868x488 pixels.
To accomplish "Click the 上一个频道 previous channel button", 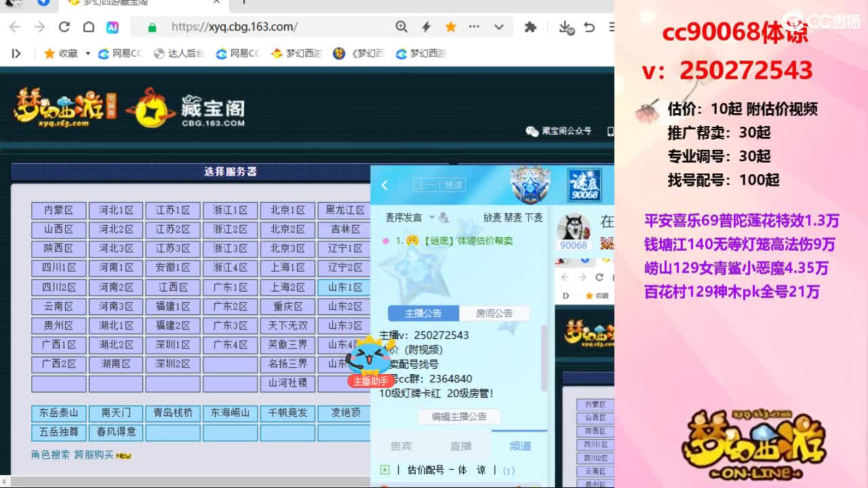I will click(439, 185).
